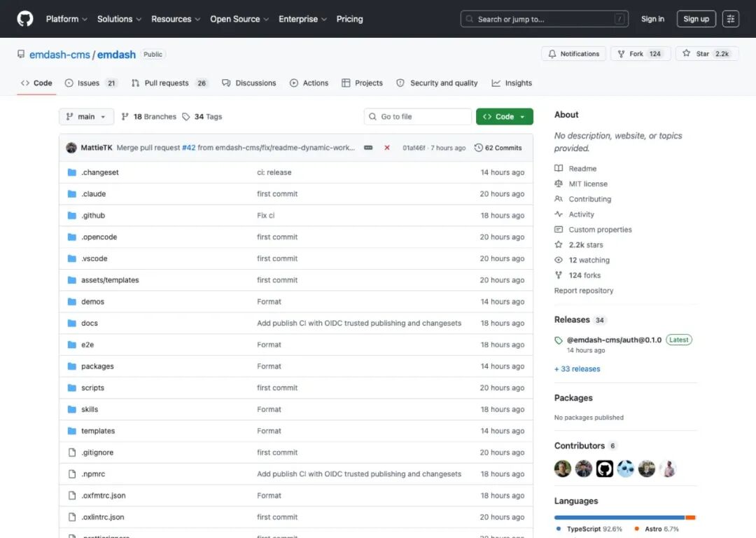Image resolution: width=756 pixels, height=538 pixels.
Task: Open the Solutions navigation dropdown
Action: click(x=118, y=19)
